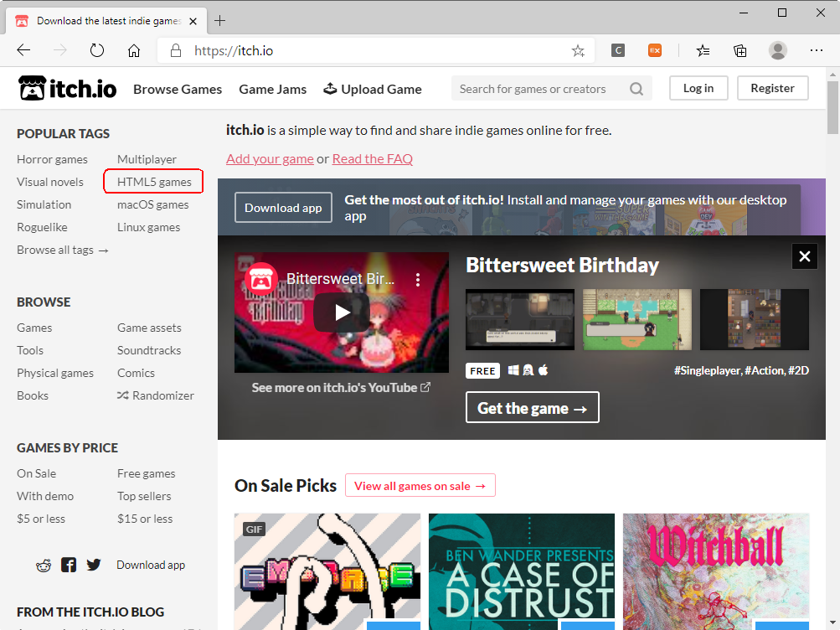Open A Case of Distrust game cover
This screenshot has height=630, width=840.
522,571
